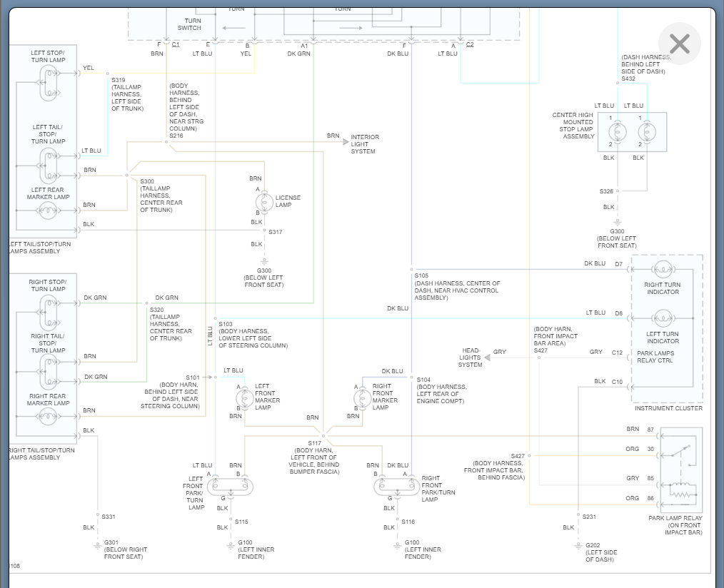Click the License Lamp bulb symbol
Viewport: 724px width, 588px height.
(264, 202)
